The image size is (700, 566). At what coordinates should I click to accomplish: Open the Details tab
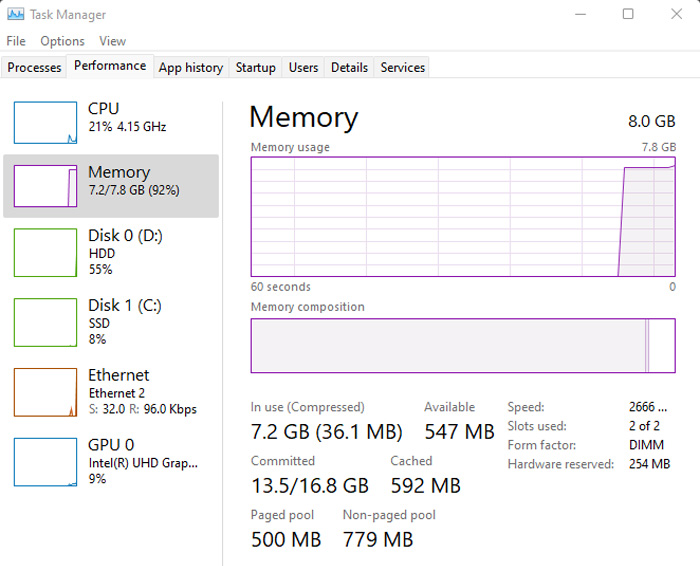[x=349, y=67]
